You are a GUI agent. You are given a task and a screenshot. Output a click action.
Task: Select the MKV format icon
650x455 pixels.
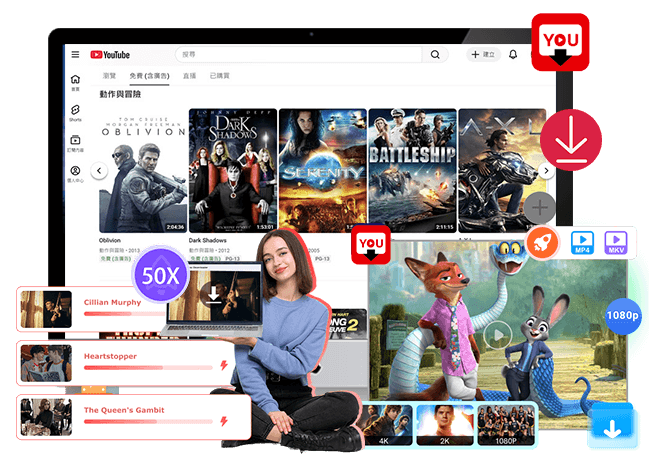(616, 242)
